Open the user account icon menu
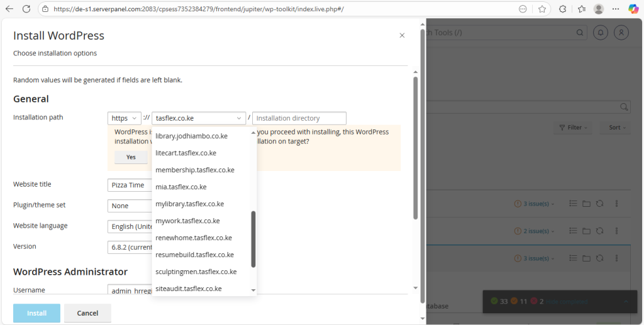The width and height of the screenshot is (644, 325). pos(621,32)
